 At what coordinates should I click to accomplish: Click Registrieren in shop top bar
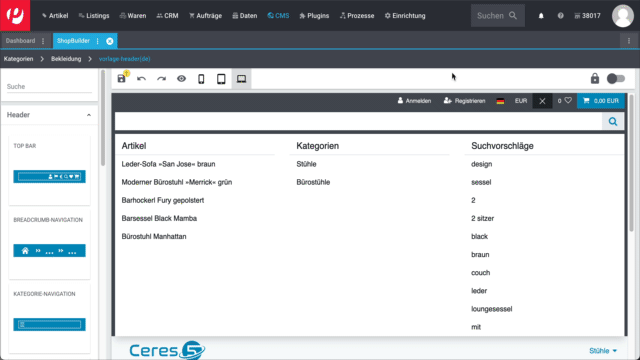click(464, 101)
